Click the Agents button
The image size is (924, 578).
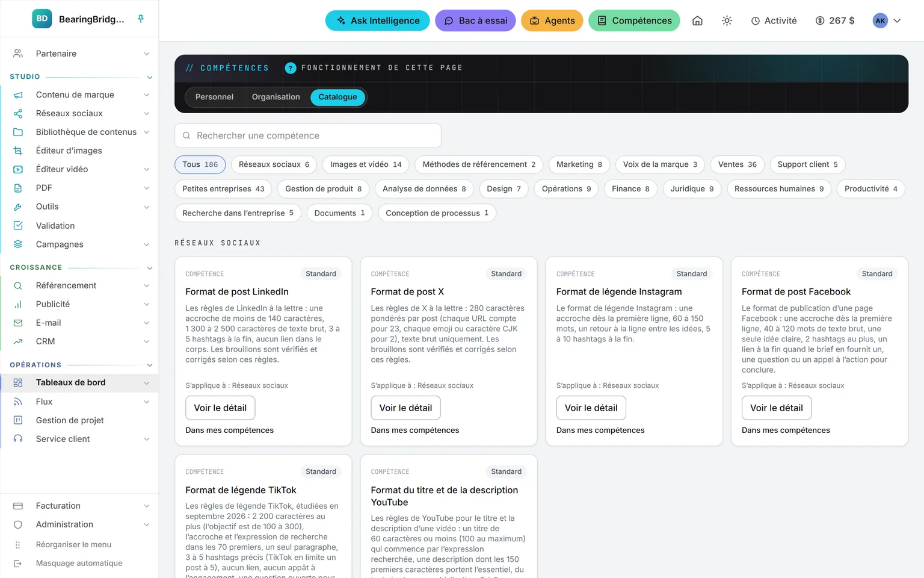552,20
